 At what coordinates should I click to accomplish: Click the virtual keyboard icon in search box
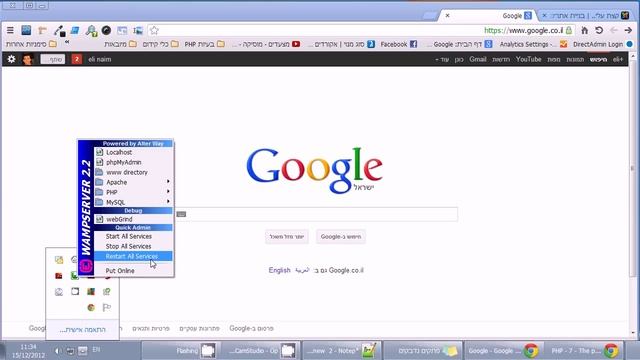182,214
